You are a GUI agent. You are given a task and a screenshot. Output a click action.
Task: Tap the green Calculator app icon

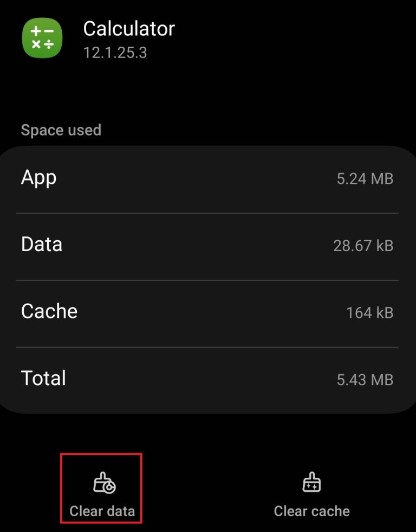point(42,38)
